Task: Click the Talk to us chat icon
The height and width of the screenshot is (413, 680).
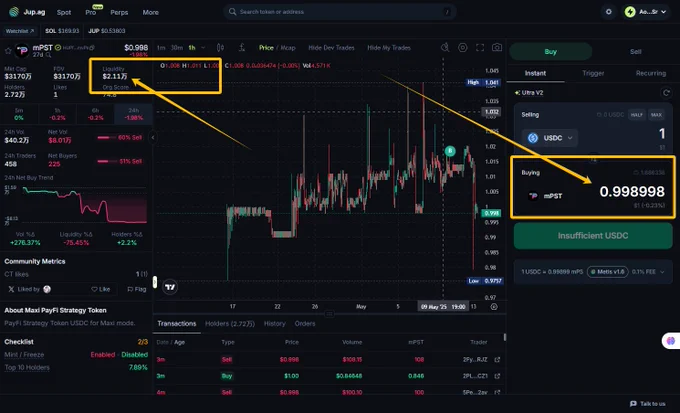Action: [633, 403]
